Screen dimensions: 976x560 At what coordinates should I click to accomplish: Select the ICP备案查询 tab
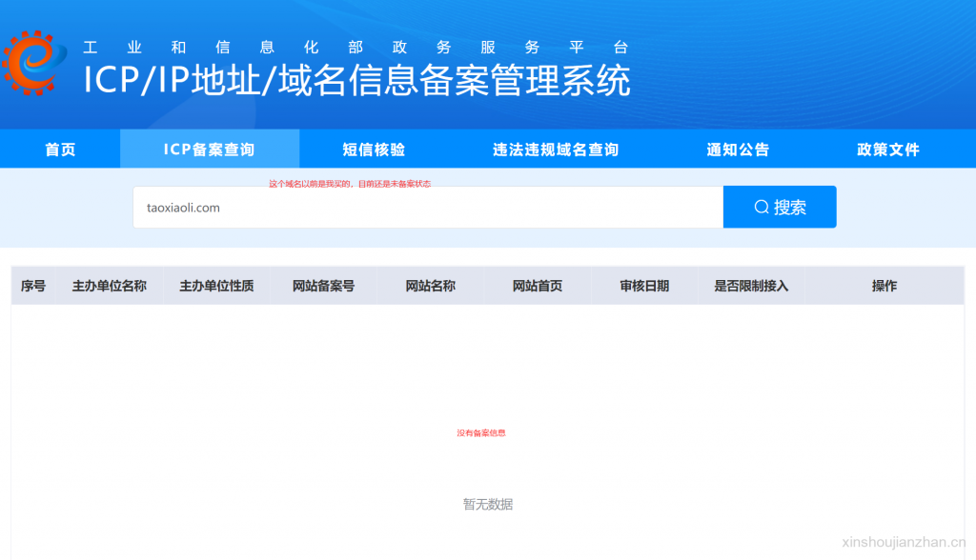210,150
